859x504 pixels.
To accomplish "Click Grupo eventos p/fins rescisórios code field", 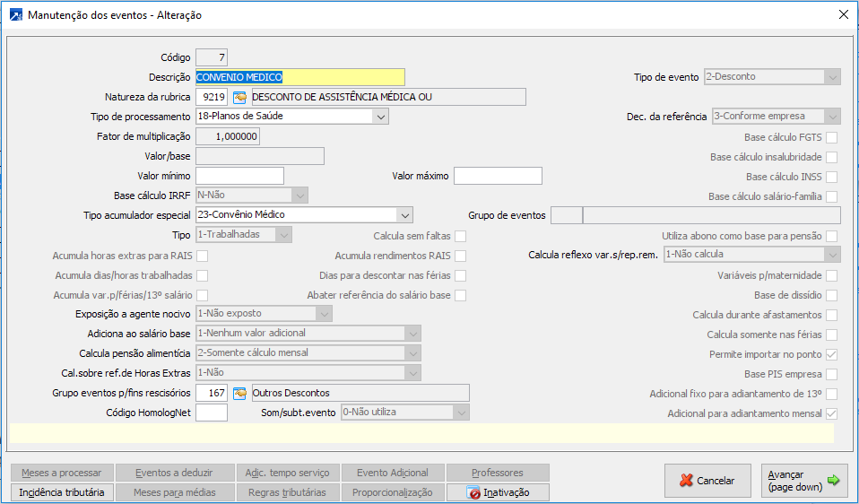I will 212,393.
